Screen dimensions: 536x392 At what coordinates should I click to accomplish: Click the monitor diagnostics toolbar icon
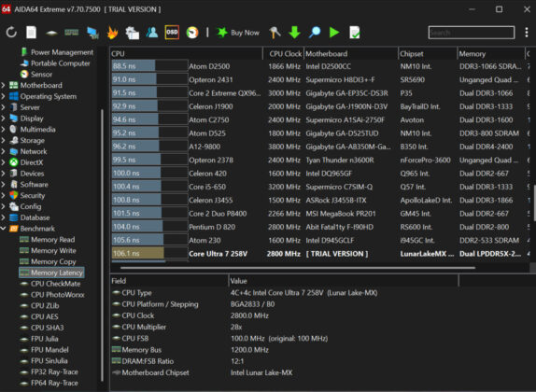click(92, 33)
